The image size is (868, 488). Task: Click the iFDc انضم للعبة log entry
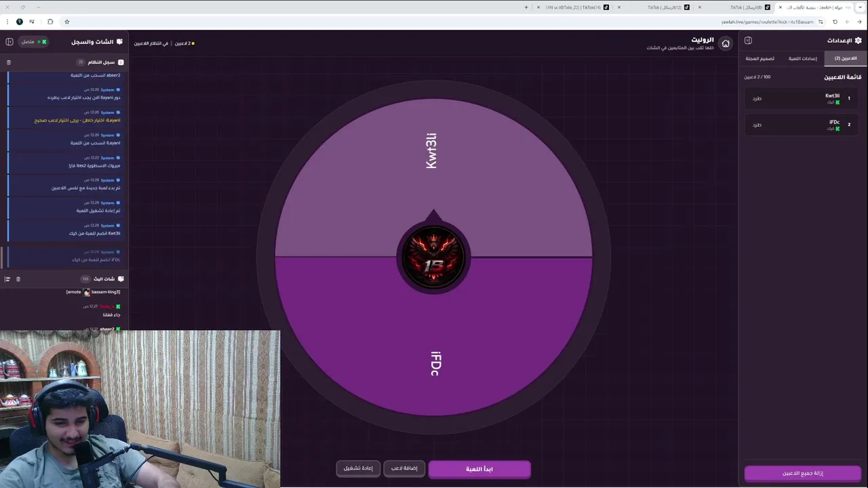65,256
